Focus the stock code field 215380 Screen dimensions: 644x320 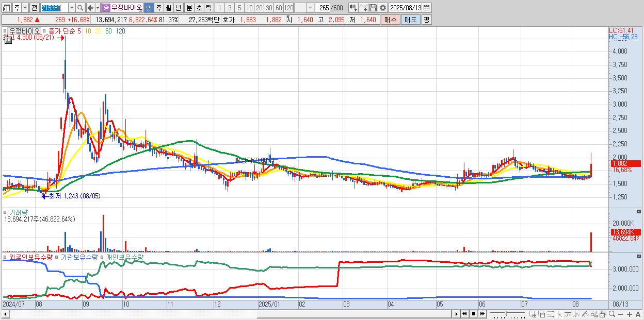pos(54,8)
